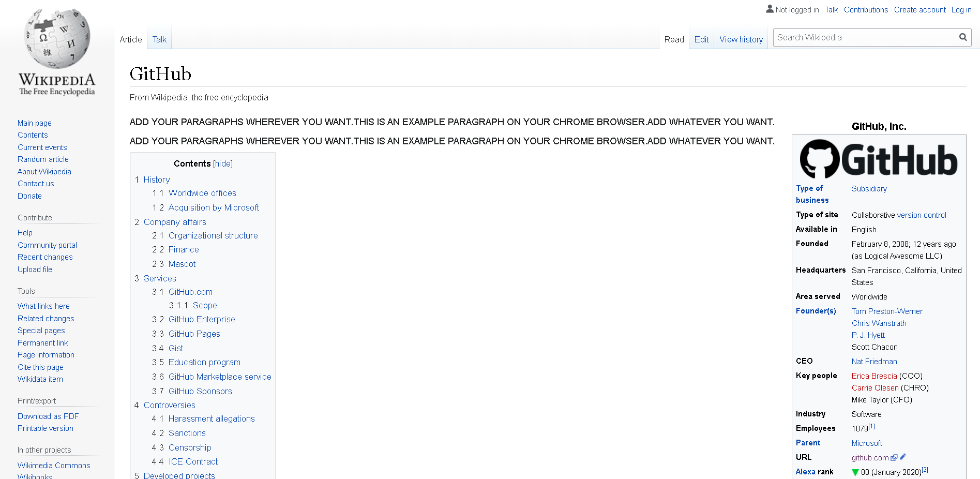The width and height of the screenshot is (980, 479).
Task: Jump to Acquisition by Microsoft section
Action: [214, 207]
